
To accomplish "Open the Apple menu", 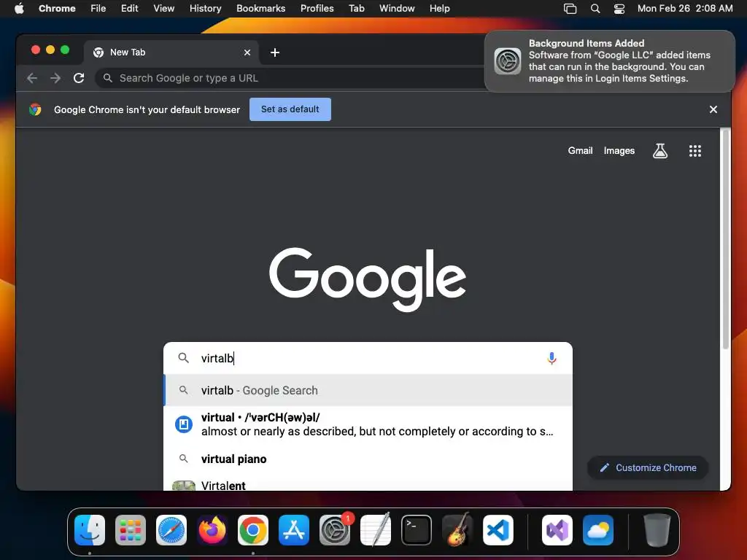I will tap(19, 9).
